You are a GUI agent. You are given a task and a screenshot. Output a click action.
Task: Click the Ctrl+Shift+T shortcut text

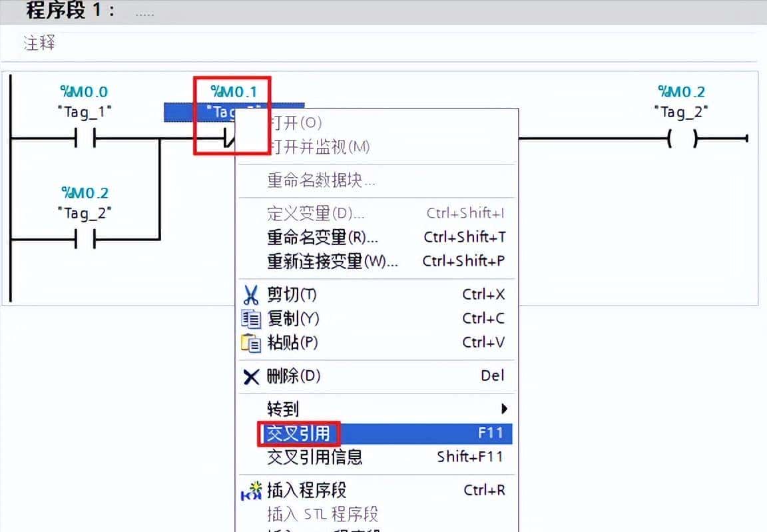click(465, 237)
